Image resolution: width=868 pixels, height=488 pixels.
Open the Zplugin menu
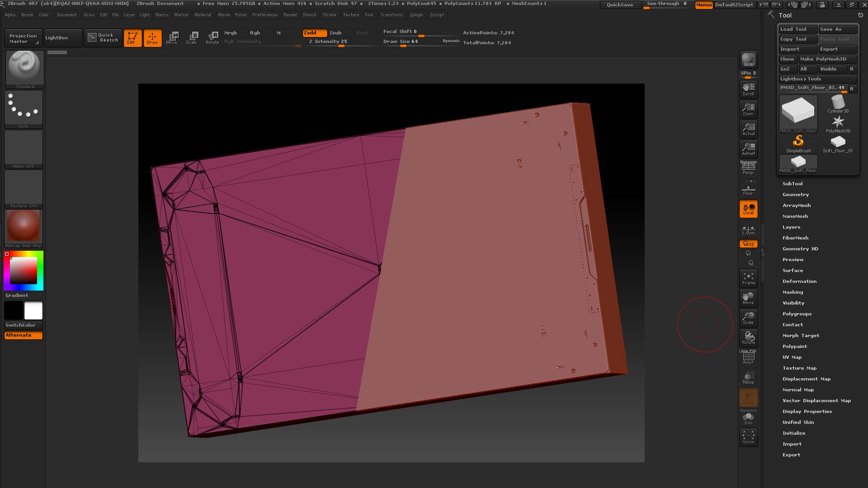416,15
